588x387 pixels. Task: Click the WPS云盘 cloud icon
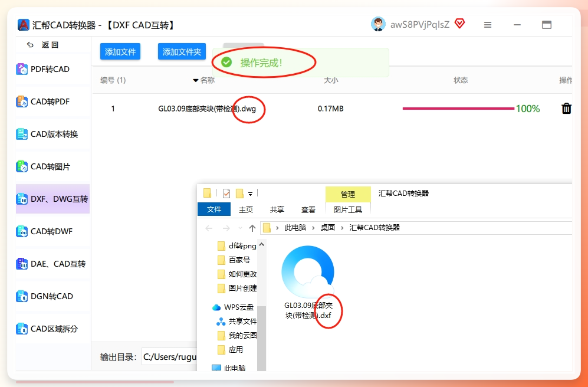(216, 307)
